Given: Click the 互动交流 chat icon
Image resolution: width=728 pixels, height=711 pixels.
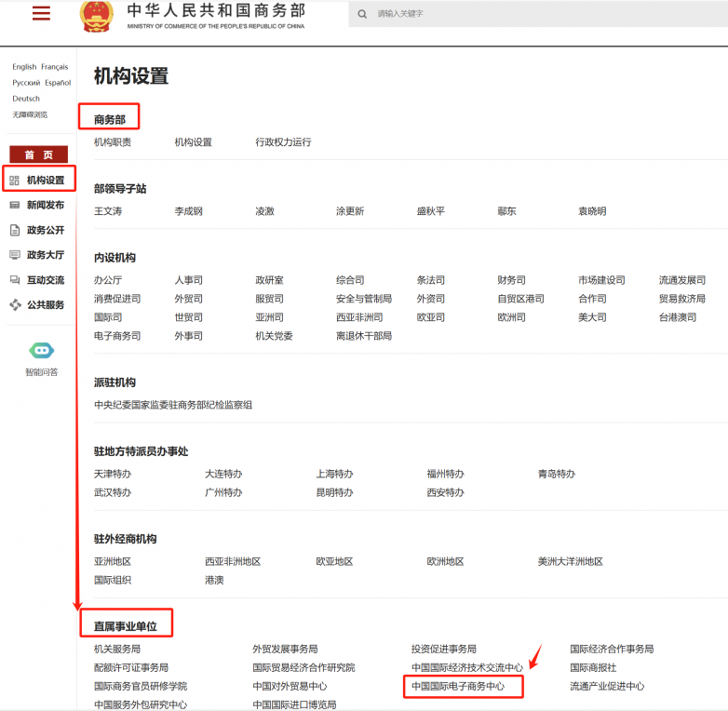Looking at the screenshot, I should (14, 280).
